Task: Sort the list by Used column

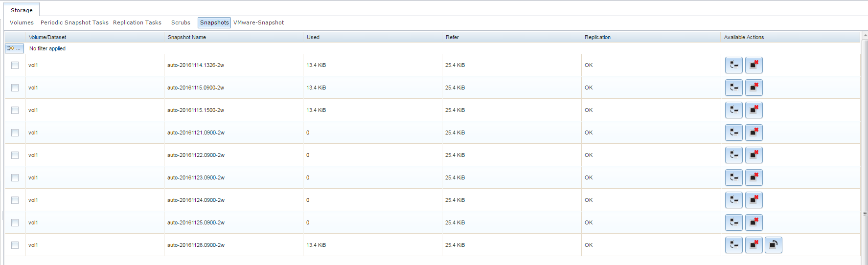Action: click(313, 37)
